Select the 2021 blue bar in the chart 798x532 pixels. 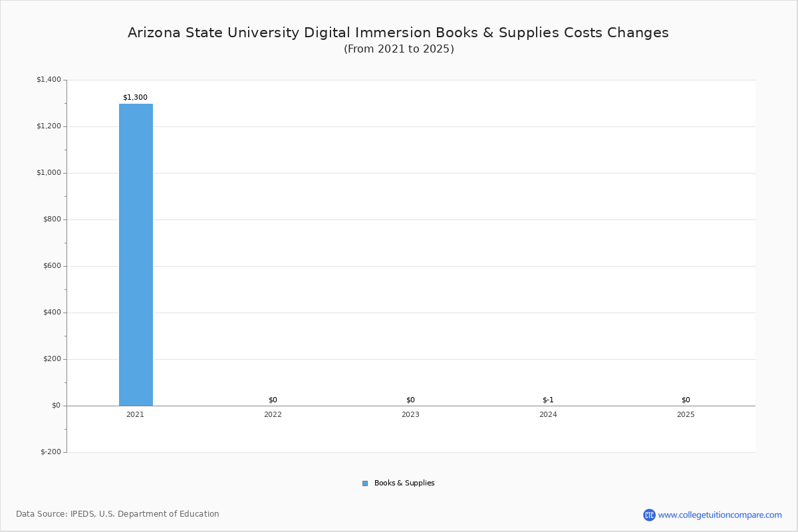[x=135, y=253]
